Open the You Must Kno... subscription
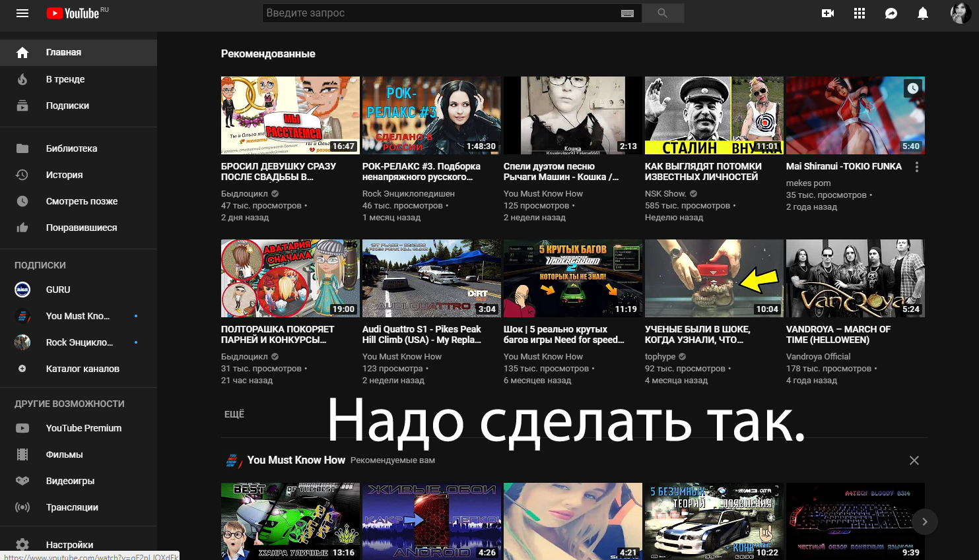The image size is (979, 560). pos(79,316)
